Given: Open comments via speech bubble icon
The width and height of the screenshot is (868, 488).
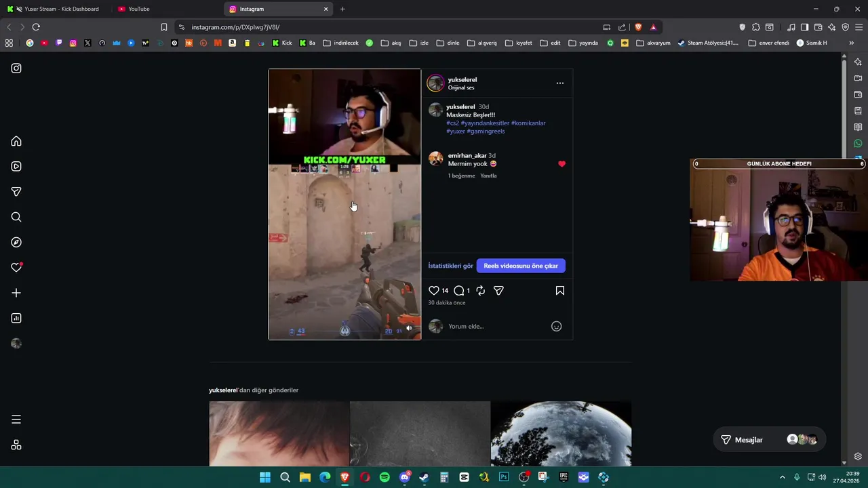Looking at the screenshot, I should click(x=459, y=290).
